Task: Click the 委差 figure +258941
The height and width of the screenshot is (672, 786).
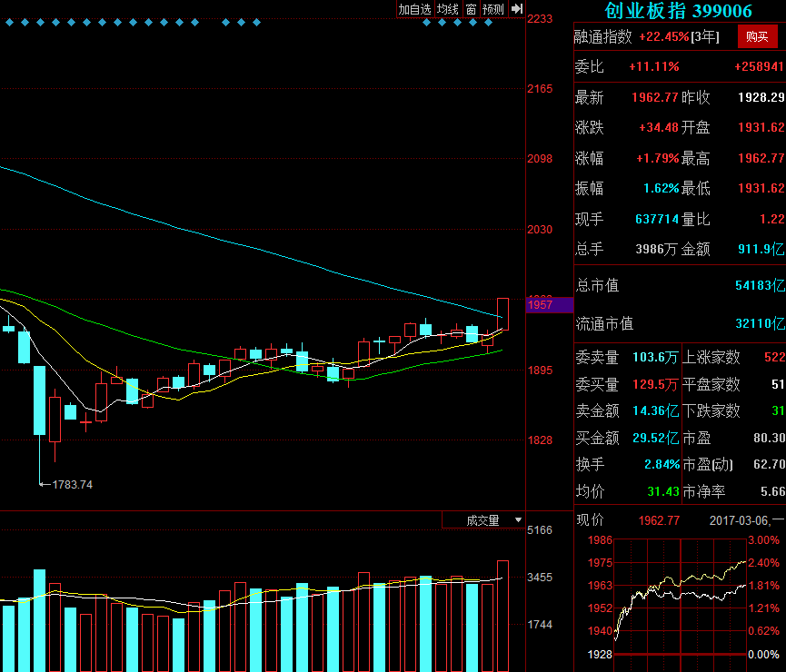Action: [x=759, y=66]
